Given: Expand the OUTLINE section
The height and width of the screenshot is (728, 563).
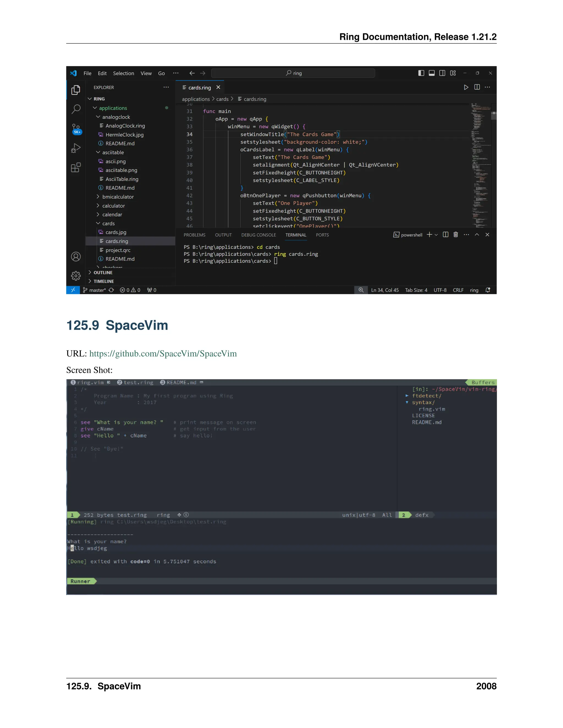Looking at the screenshot, I should 103,273.
